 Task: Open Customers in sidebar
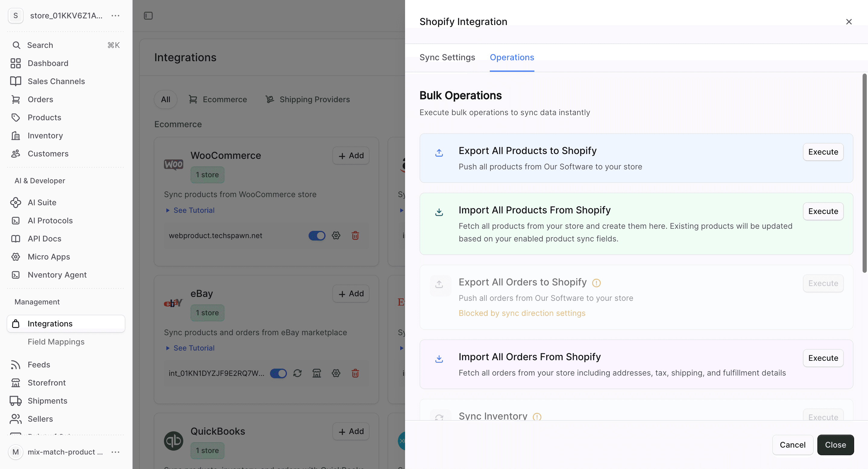tap(48, 154)
